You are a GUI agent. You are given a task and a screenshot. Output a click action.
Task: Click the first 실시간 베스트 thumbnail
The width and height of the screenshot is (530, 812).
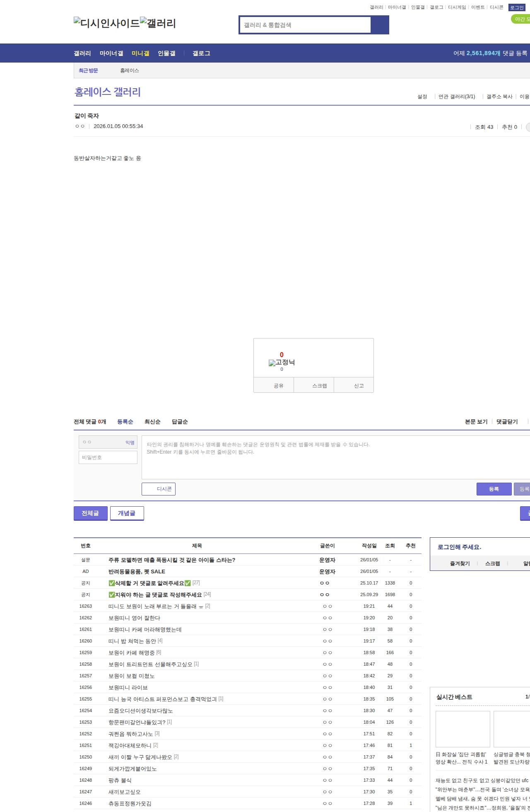tap(463, 729)
